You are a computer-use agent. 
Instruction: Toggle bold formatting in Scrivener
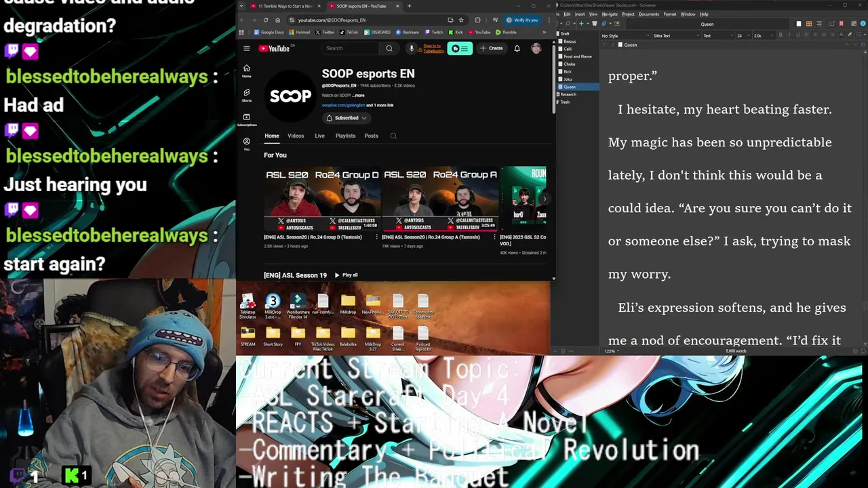click(x=781, y=35)
